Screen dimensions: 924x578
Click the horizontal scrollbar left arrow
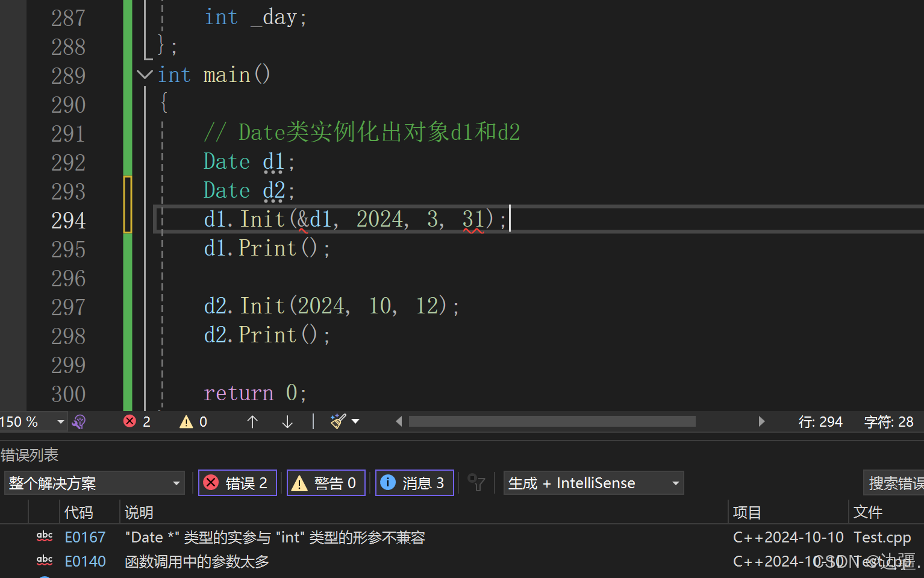tap(399, 421)
